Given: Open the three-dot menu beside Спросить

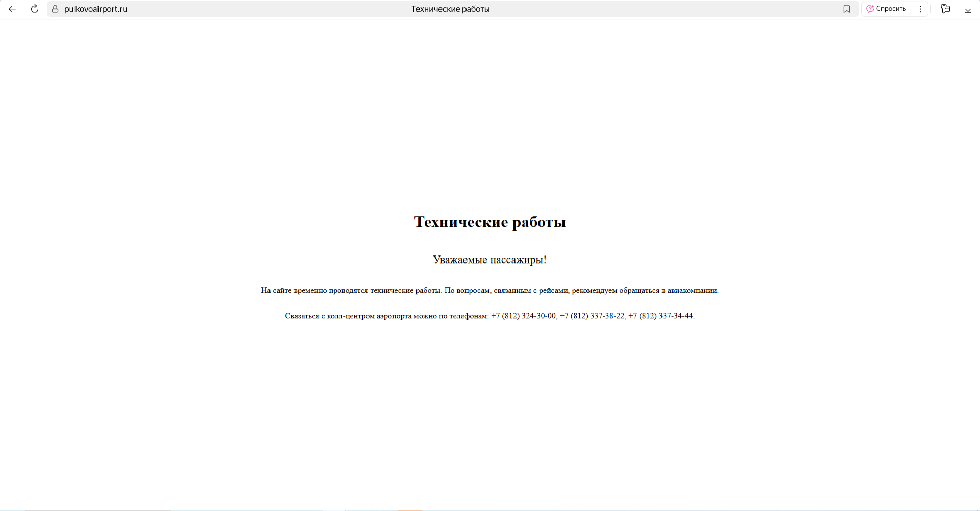Looking at the screenshot, I should [x=920, y=9].
